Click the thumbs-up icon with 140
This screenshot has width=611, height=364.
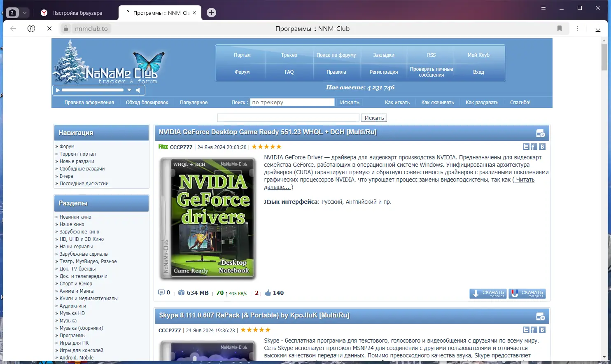268,293
